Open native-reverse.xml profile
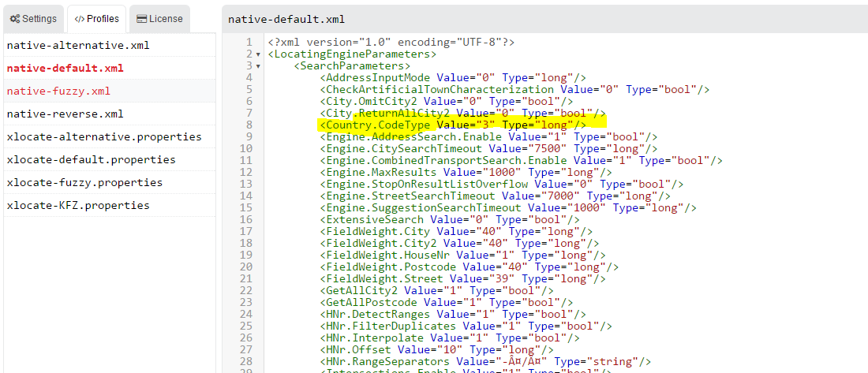This screenshot has height=373, width=868. tap(65, 114)
